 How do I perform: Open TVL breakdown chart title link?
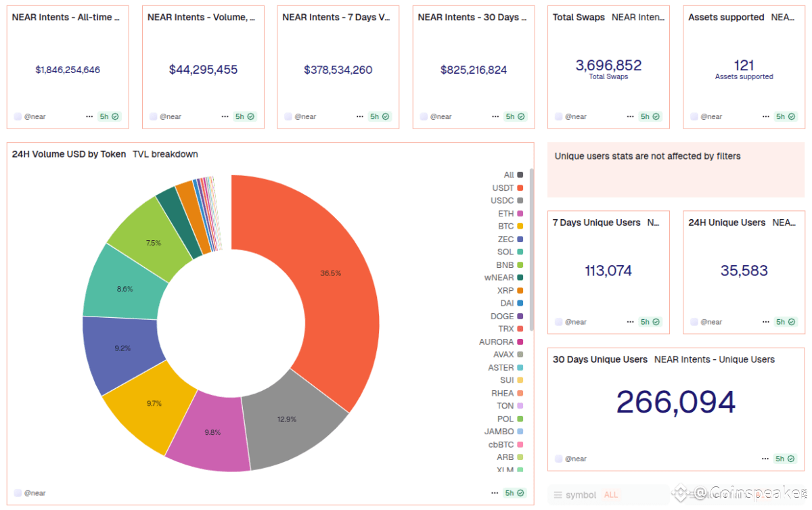165,154
